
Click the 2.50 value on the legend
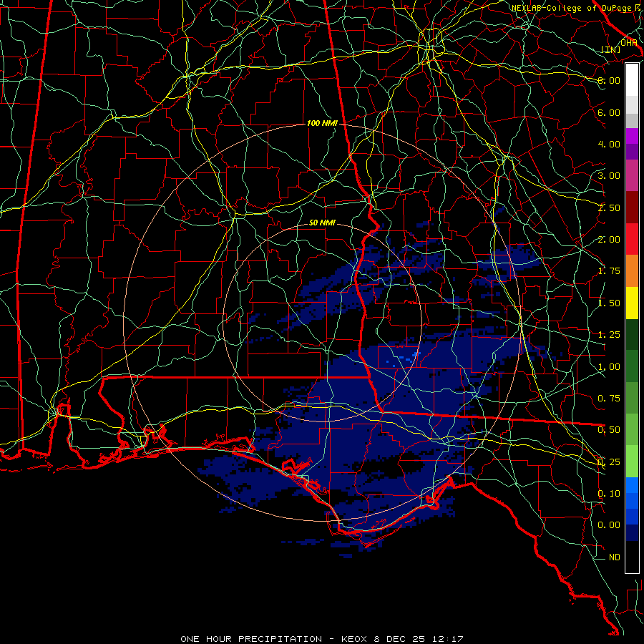pos(609,208)
